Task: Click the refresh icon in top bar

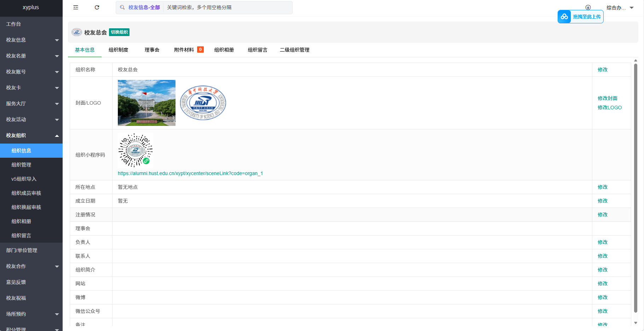Action: pos(97,7)
